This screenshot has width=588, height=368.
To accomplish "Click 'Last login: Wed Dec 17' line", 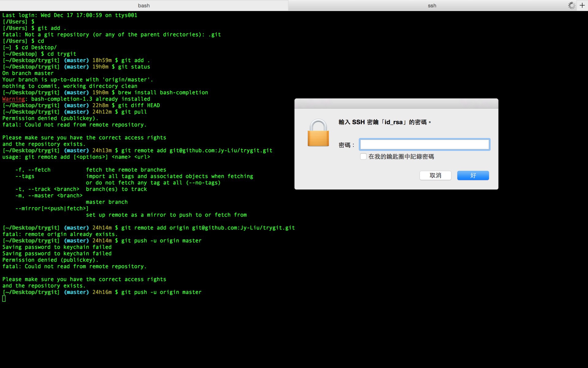I will click(70, 15).
